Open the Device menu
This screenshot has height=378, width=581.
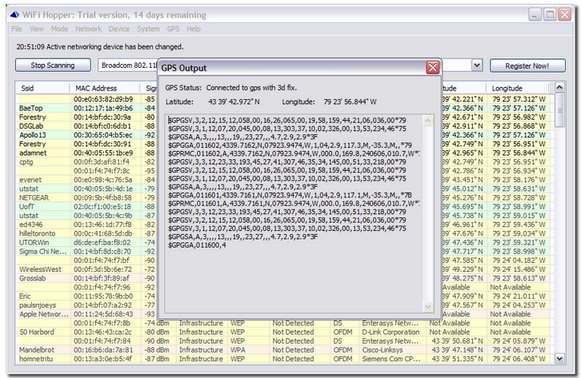[119, 29]
